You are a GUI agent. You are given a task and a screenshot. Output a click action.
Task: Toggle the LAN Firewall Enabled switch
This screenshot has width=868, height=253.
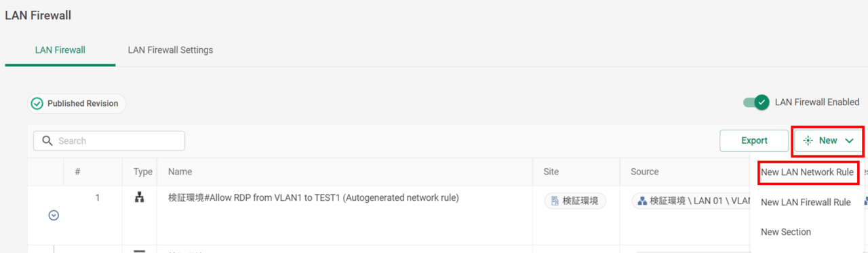click(756, 102)
